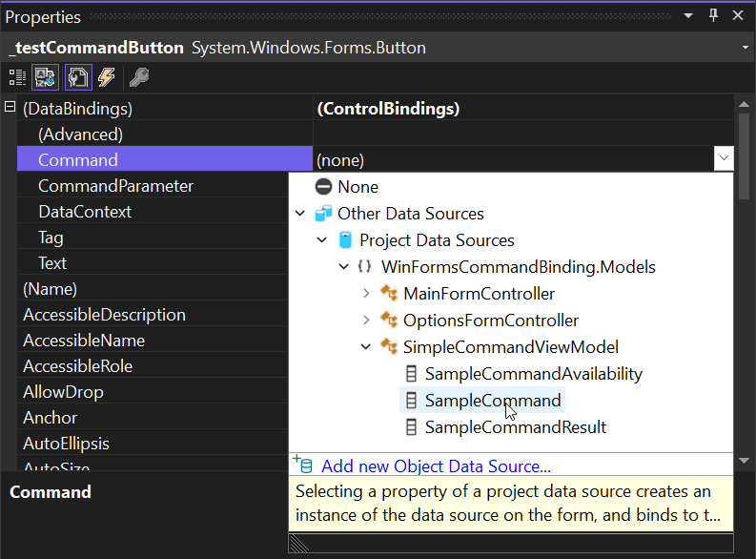Select the Command property row
This screenshot has height=559, width=756.
[x=165, y=159]
